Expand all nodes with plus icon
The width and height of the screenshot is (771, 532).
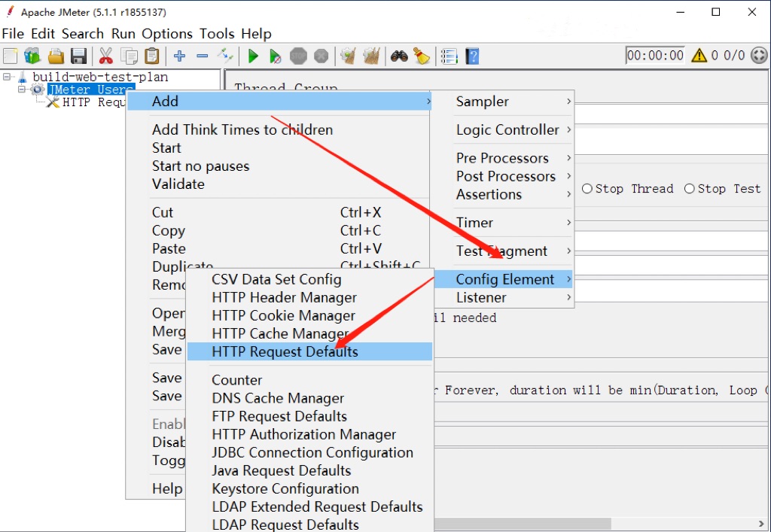tap(179, 56)
